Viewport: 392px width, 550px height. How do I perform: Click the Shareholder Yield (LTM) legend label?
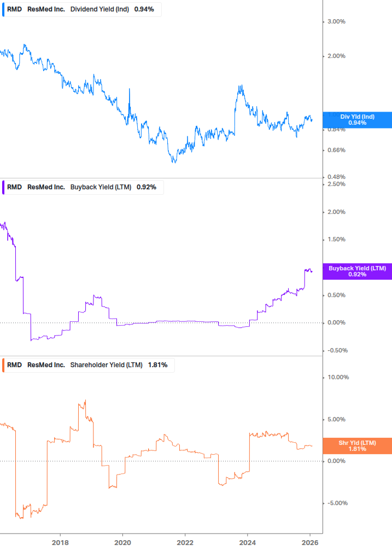point(107,365)
